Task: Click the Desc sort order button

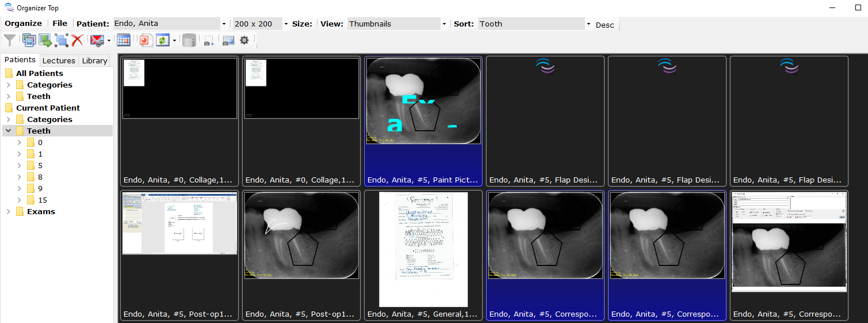Action: click(x=605, y=25)
